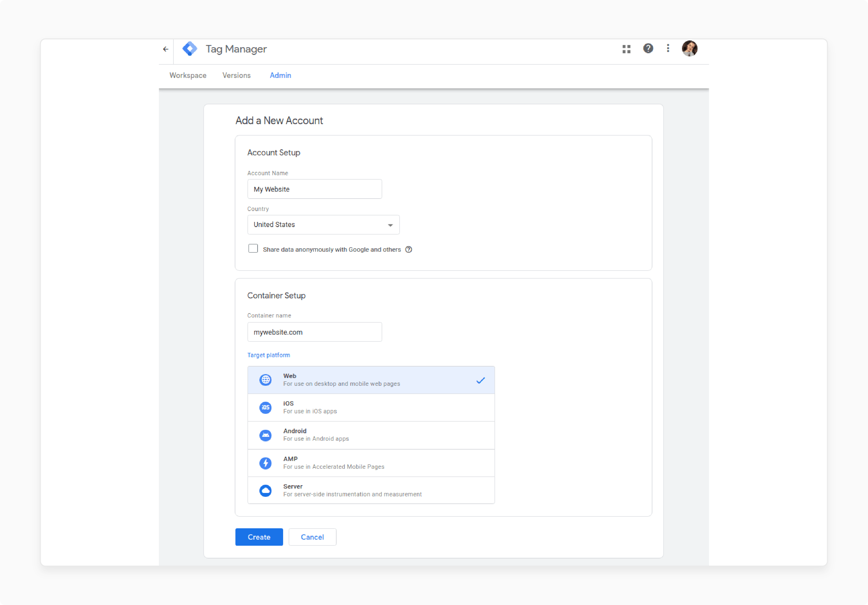Select iOS target platform label

tap(288, 403)
